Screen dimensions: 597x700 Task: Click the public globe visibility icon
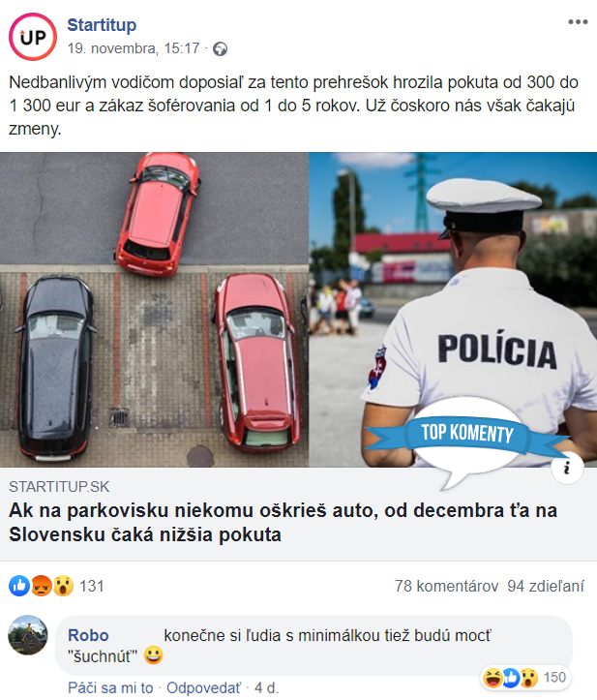pyautogui.click(x=220, y=48)
